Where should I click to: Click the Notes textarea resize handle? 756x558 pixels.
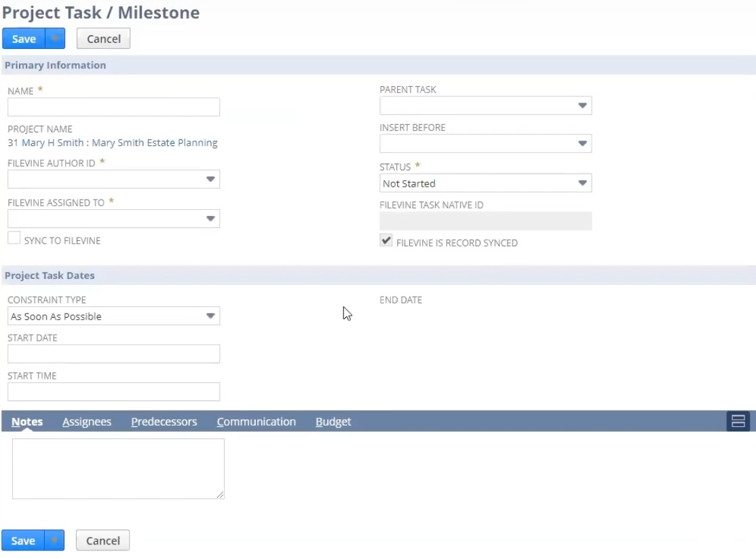tap(221, 495)
